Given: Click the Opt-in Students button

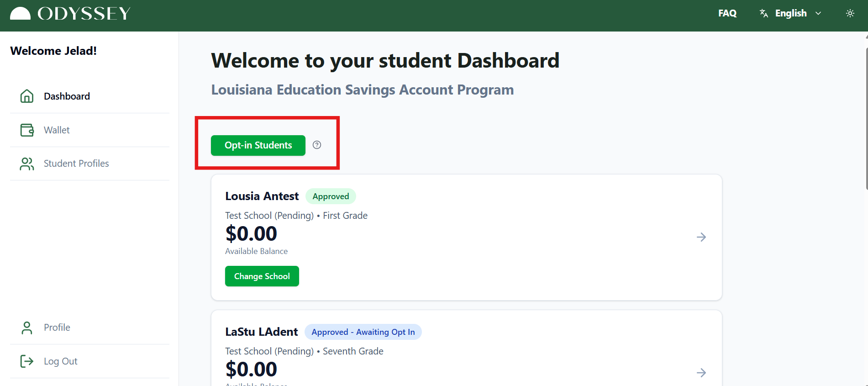Looking at the screenshot, I should [258, 145].
